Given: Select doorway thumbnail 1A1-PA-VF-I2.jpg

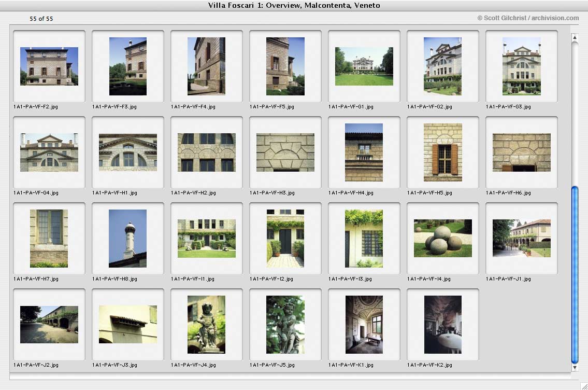Looking at the screenshot, I should [285, 239].
